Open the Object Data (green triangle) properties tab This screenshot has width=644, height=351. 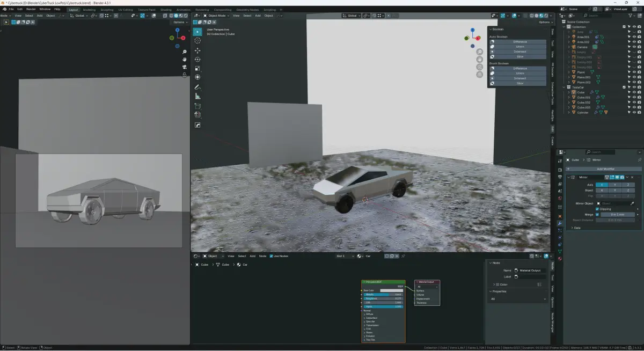[x=560, y=251]
